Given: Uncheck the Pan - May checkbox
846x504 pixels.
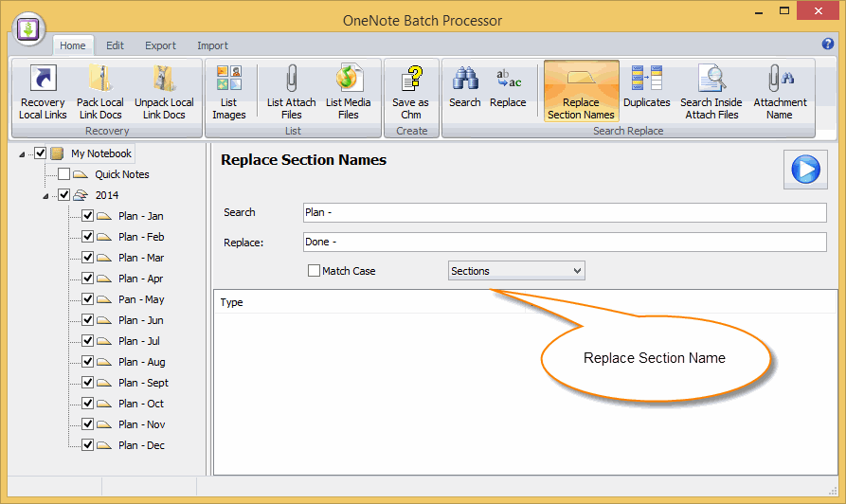Looking at the screenshot, I should (x=87, y=299).
